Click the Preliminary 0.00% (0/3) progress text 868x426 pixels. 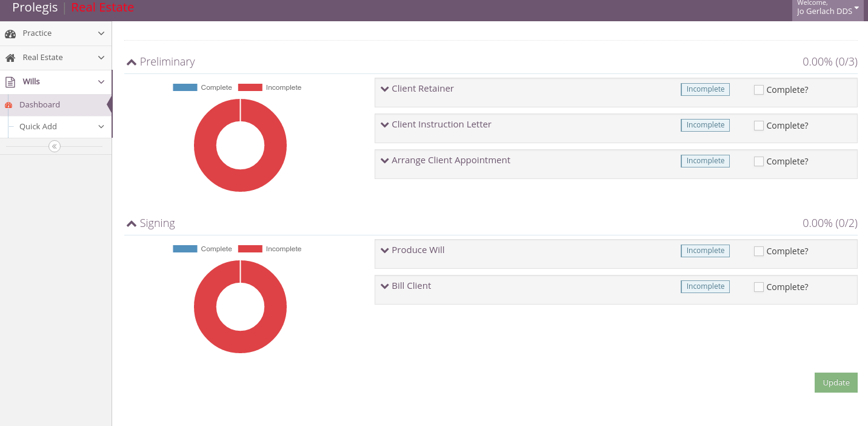pyautogui.click(x=830, y=62)
